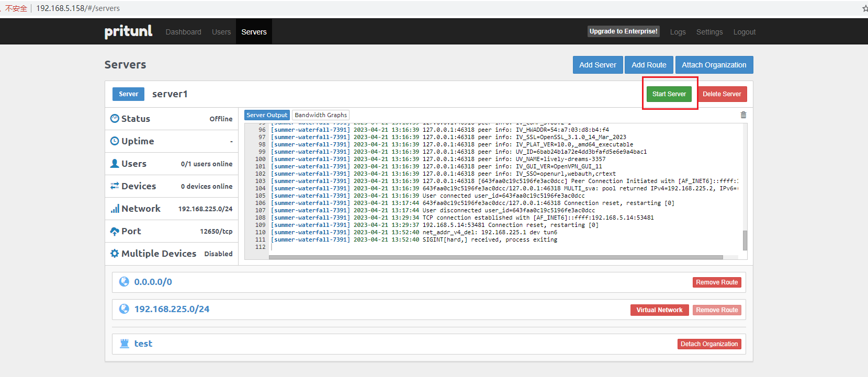The width and height of the screenshot is (868, 377).
Task: Click the Add Route button
Action: (649, 65)
